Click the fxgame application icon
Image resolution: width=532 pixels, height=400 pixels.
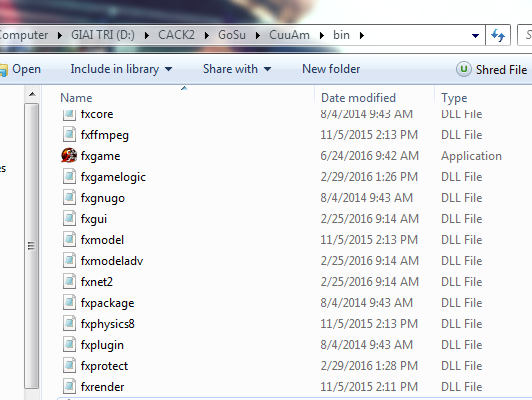tap(69, 156)
